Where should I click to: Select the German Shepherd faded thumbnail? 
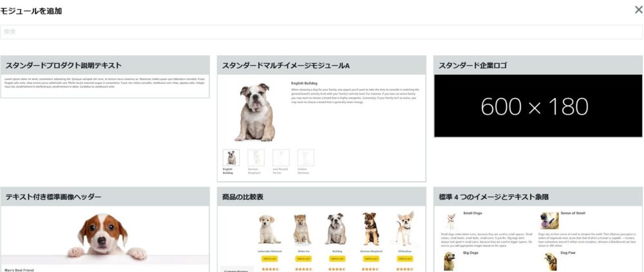click(x=256, y=157)
